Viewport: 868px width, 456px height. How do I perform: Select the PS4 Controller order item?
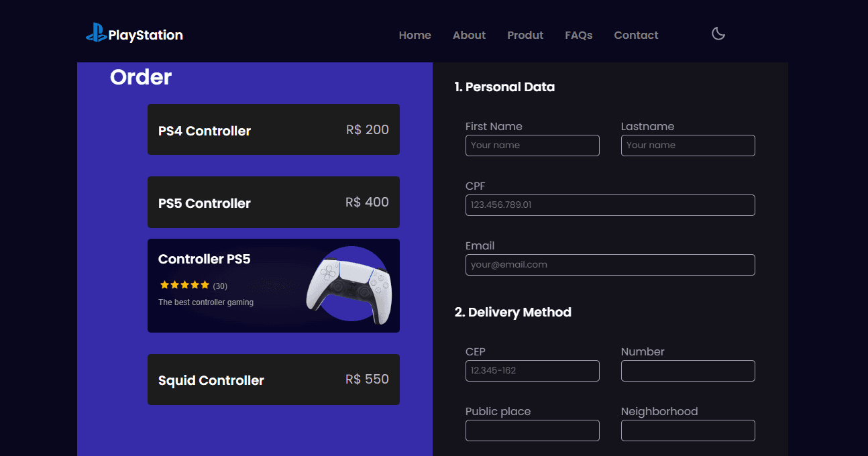click(x=274, y=129)
